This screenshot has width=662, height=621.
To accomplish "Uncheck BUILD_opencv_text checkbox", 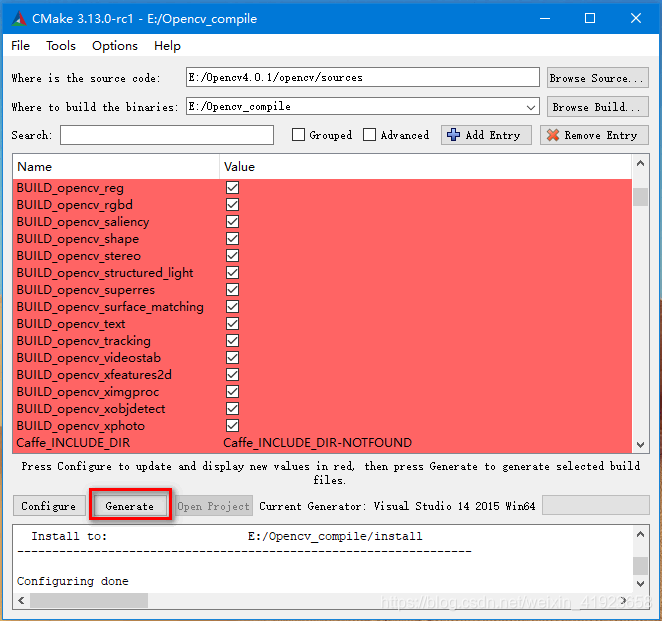I will [232, 323].
